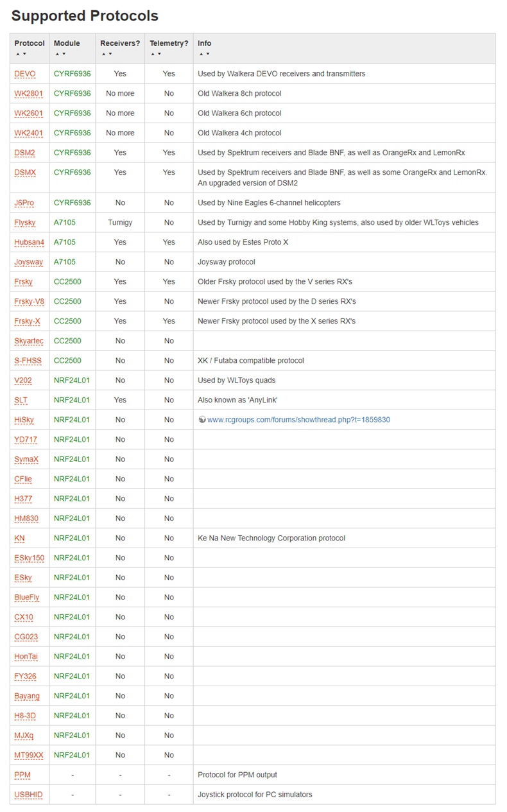Sort Protocol column descending arrow
Viewport: 507px width, 812px height.
pos(23,54)
